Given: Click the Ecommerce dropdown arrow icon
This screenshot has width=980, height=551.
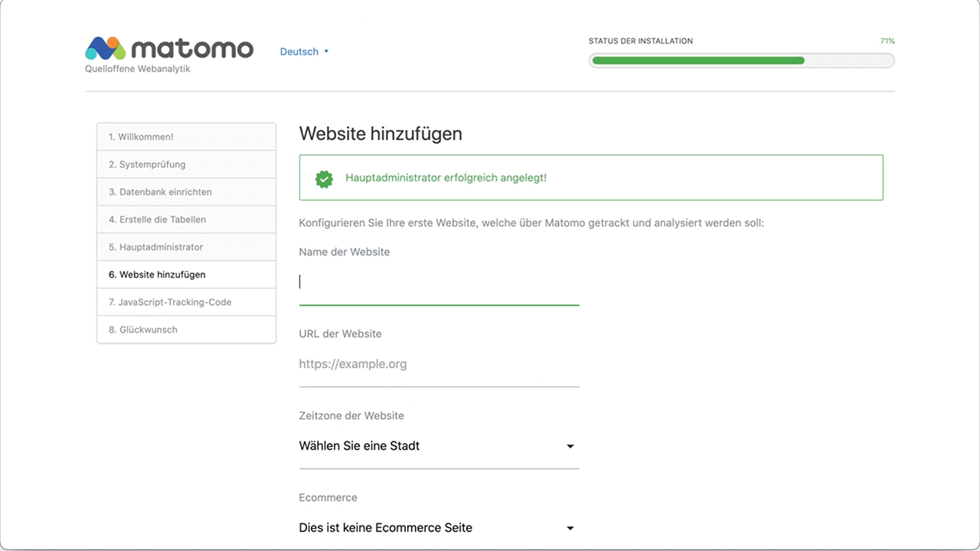Looking at the screenshot, I should (x=570, y=528).
